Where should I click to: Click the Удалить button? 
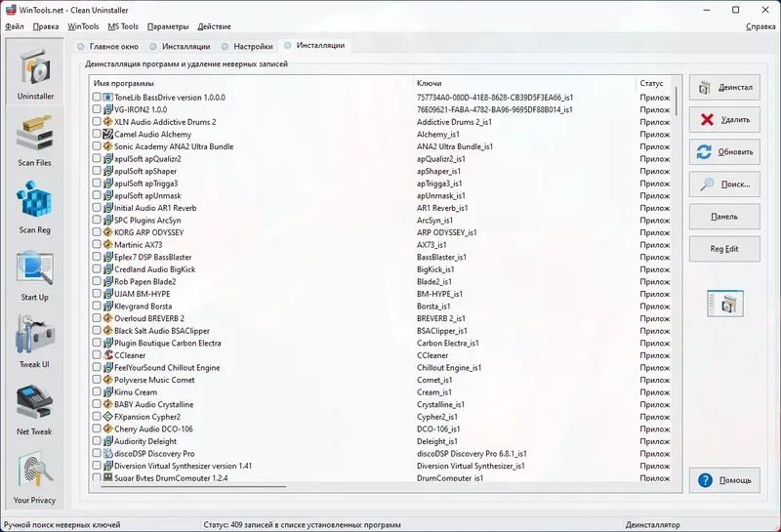click(724, 119)
